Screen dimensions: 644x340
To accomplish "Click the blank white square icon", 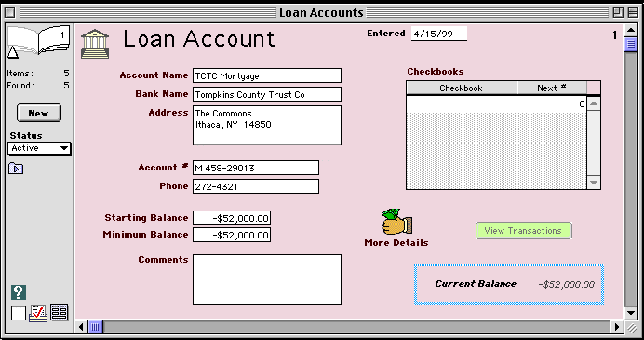I will click(19, 313).
